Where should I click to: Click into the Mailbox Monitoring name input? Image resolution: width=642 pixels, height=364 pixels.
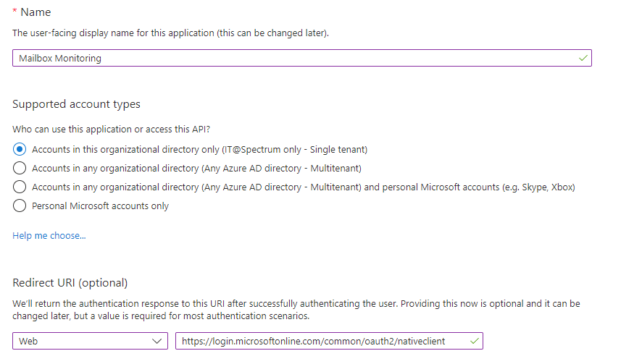coord(302,58)
